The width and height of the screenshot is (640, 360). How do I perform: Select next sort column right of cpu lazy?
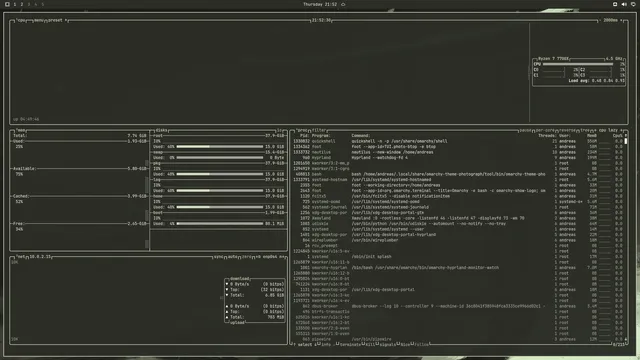(x=622, y=130)
